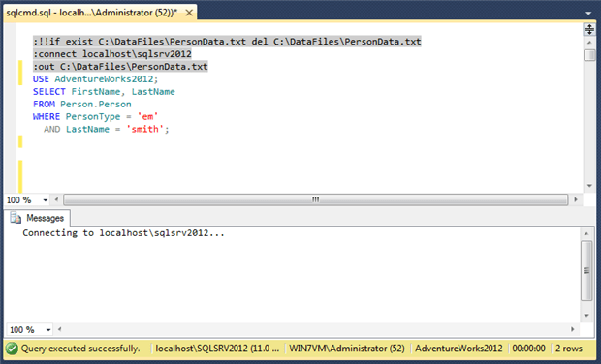Click the editor horizontal scrollbar right arrow

pos(576,199)
